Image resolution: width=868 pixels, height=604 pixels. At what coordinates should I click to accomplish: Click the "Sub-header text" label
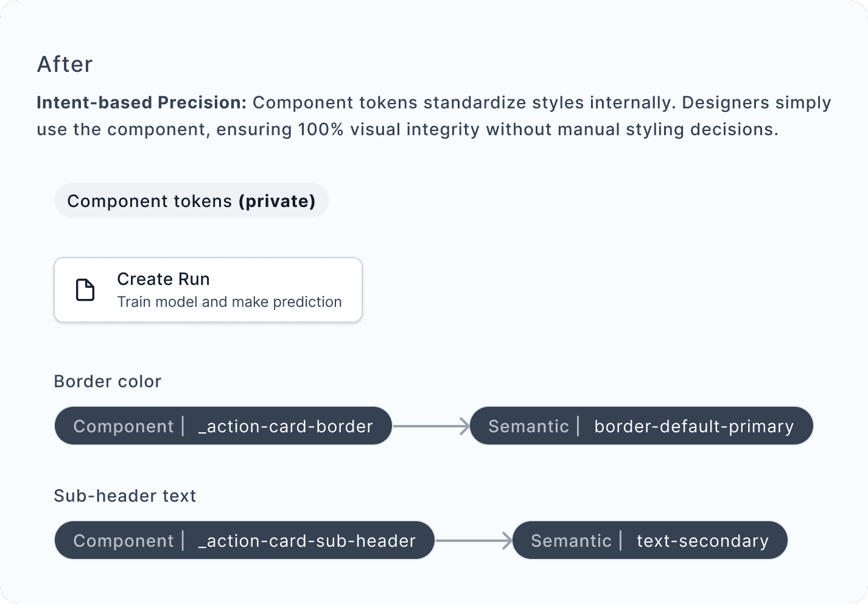pyautogui.click(x=125, y=496)
